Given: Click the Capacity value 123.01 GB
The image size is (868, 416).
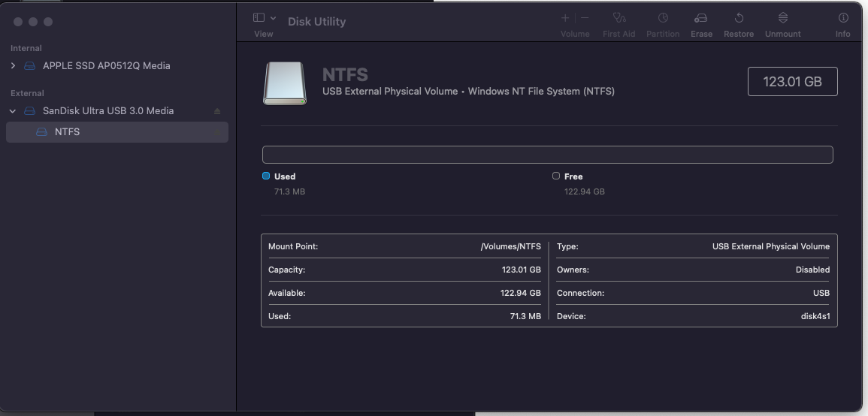Looking at the screenshot, I should (x=521, y=270).
